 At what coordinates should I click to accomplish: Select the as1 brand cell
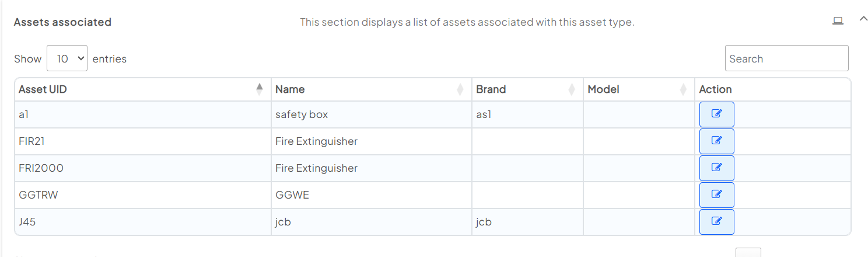[484, 114]
